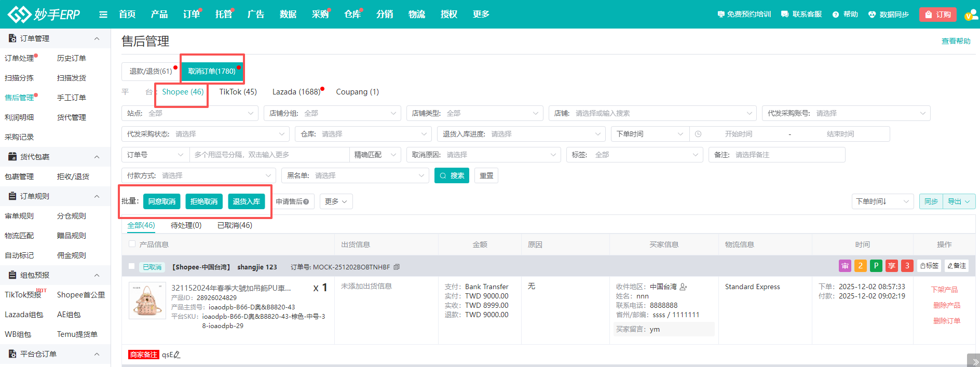Collapse the 订单规则 sidebar section chevron
This screenshot has width=980, height=367.
(x=97, y=196)
